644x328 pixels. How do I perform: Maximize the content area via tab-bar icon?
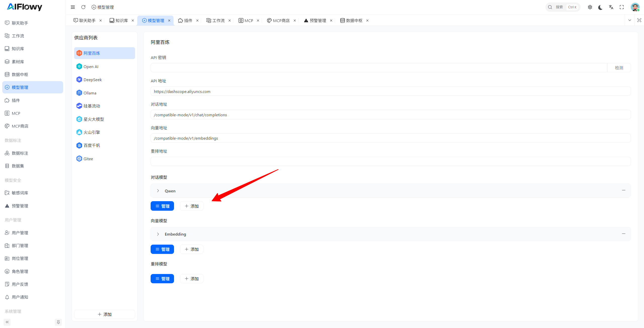[x=639, y=20]
